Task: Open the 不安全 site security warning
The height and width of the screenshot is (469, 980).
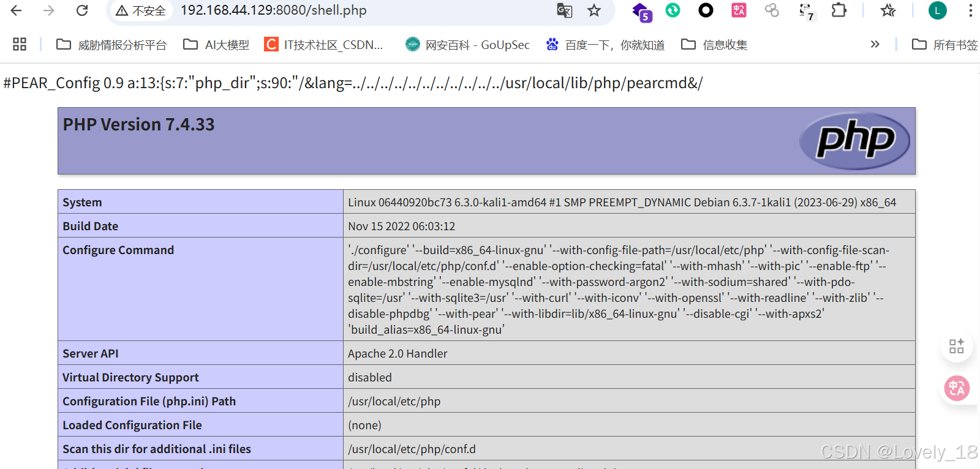Action: [141, 10]
